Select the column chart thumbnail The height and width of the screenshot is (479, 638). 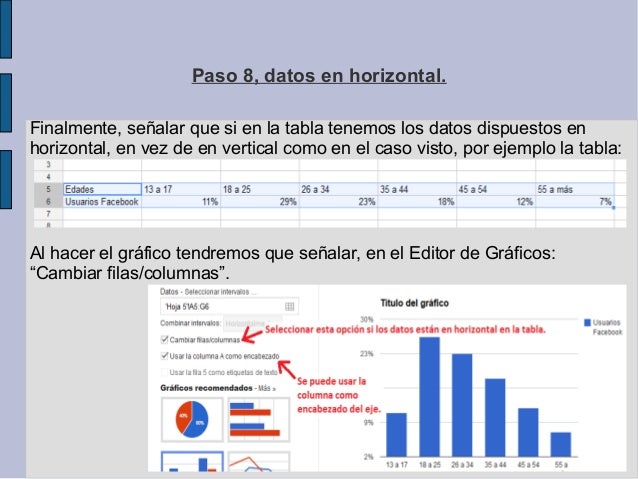coord(192,462)
